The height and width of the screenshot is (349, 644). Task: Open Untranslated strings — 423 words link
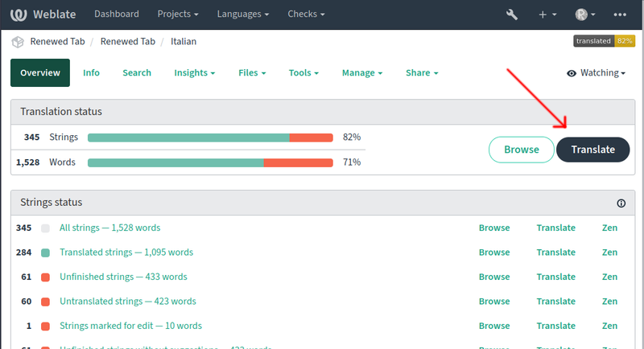pos(128,302)
